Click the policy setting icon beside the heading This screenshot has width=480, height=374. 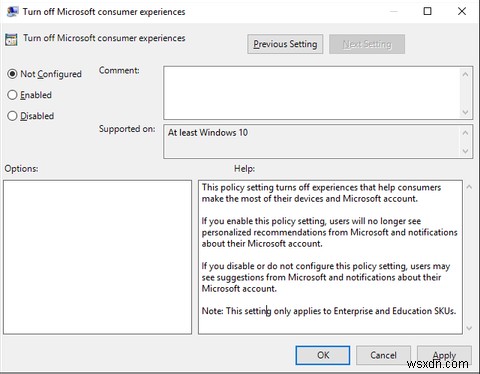tap(11, 39)
